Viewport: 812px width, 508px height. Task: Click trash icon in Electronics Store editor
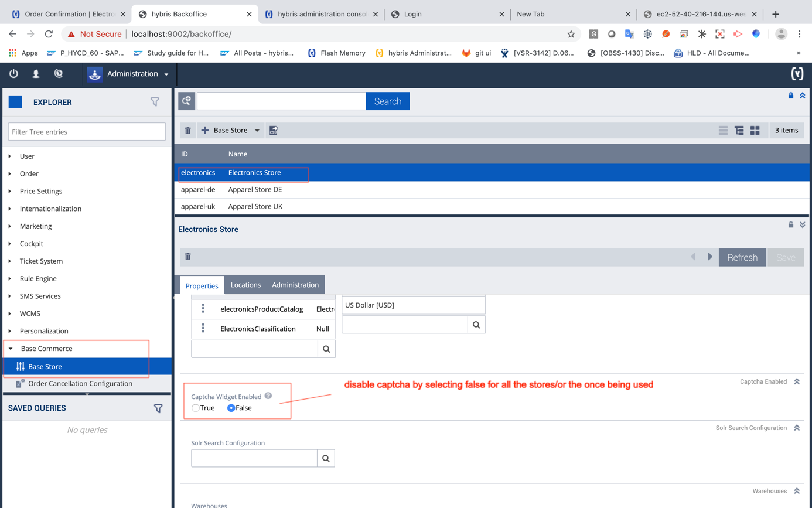188,257
